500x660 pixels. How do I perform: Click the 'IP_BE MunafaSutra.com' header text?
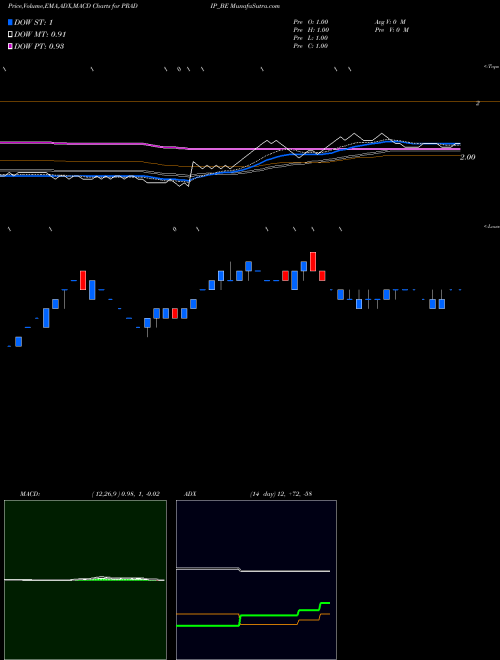245,6
